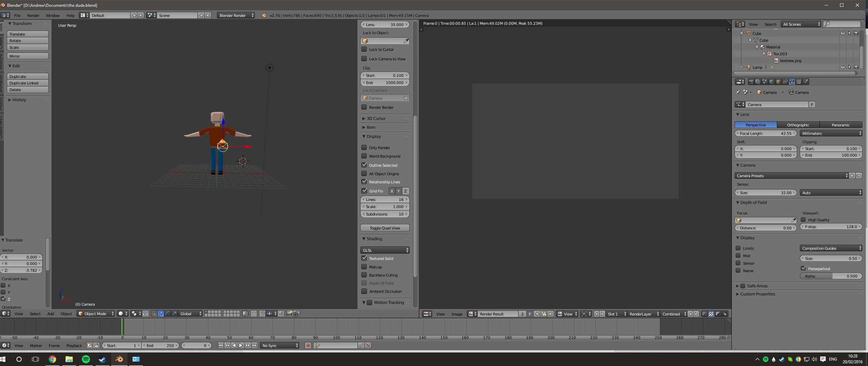868x366 pixels.
Task: Toggle proportional editing circle icon
Action: pyautogui.click(x=254, y=313)
